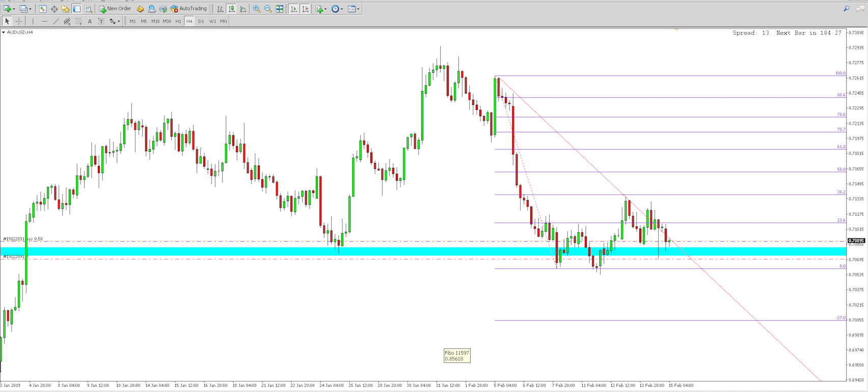
Task: Draw a trendline
Action: point(56,21)
